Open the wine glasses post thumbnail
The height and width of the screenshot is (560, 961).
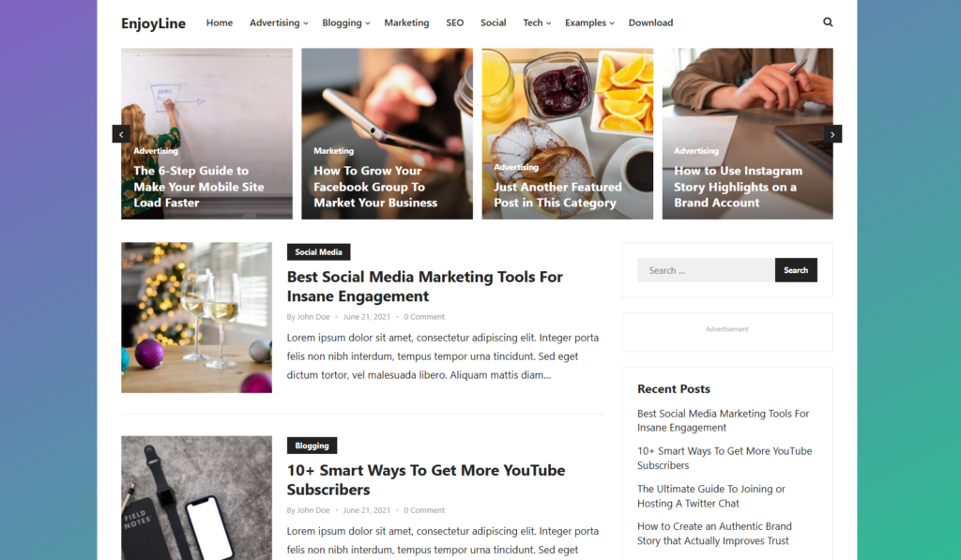(x=196, y=317)
